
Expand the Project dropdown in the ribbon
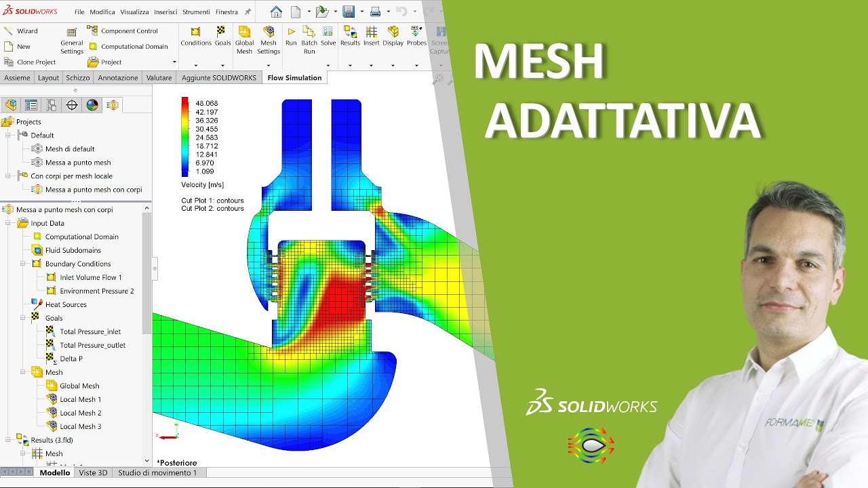point(174,62)
